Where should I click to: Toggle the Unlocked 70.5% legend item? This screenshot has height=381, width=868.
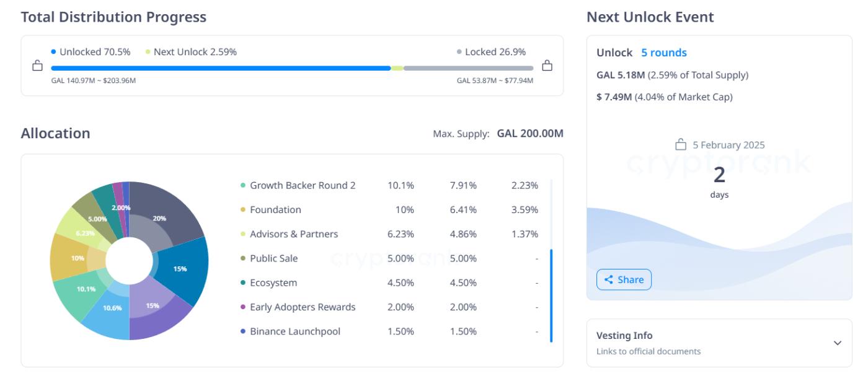point(91,52)
